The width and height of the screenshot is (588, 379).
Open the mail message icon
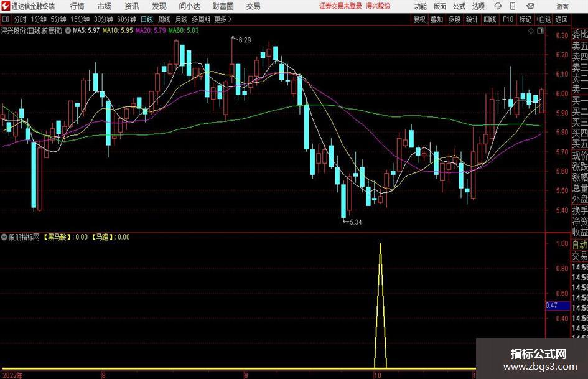tap(530, 6)
